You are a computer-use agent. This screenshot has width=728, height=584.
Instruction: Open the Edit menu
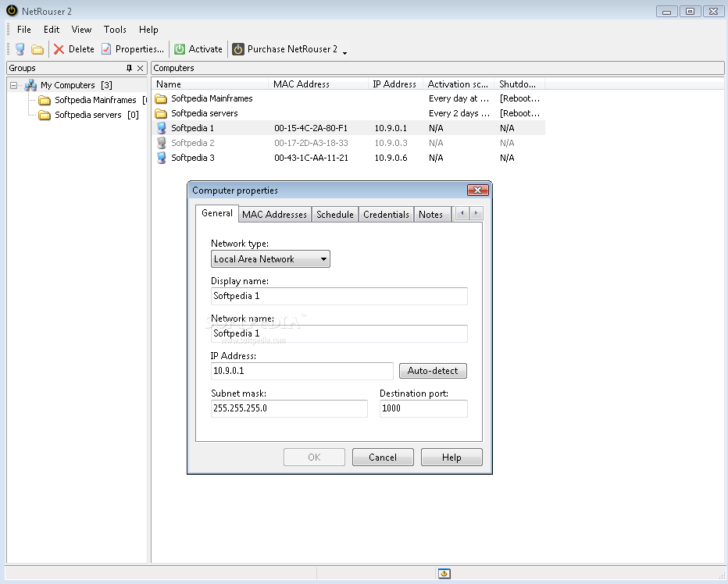52,30
